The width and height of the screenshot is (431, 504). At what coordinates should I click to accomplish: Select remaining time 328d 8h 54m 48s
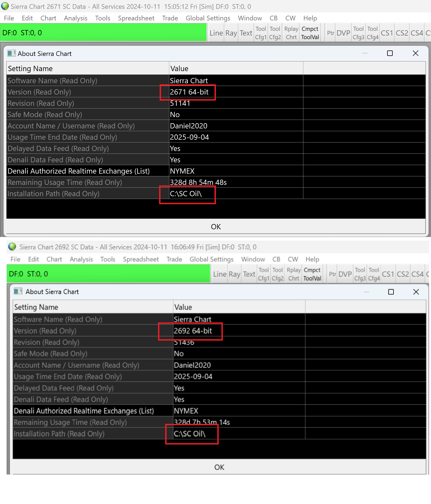coord(198,182)
